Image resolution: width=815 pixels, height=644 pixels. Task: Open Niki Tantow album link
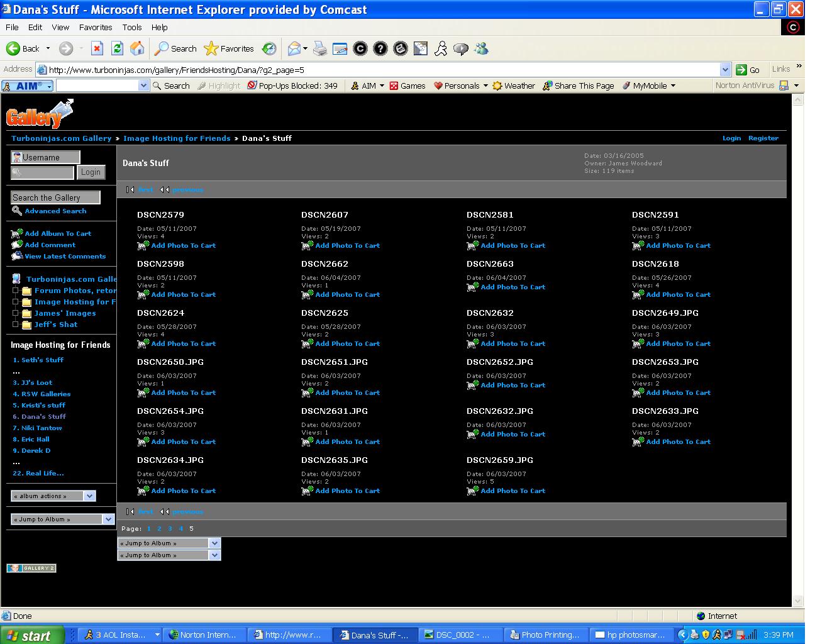pos(42,428)
